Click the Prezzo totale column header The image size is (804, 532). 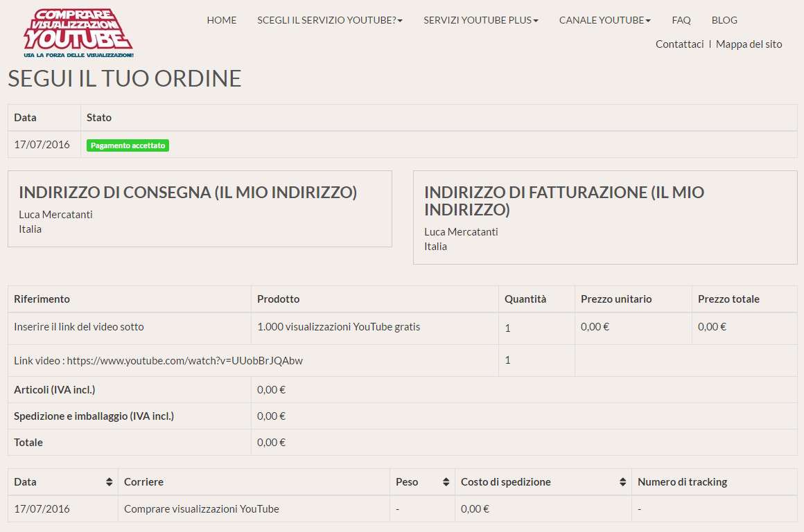(x=728, y=299)
